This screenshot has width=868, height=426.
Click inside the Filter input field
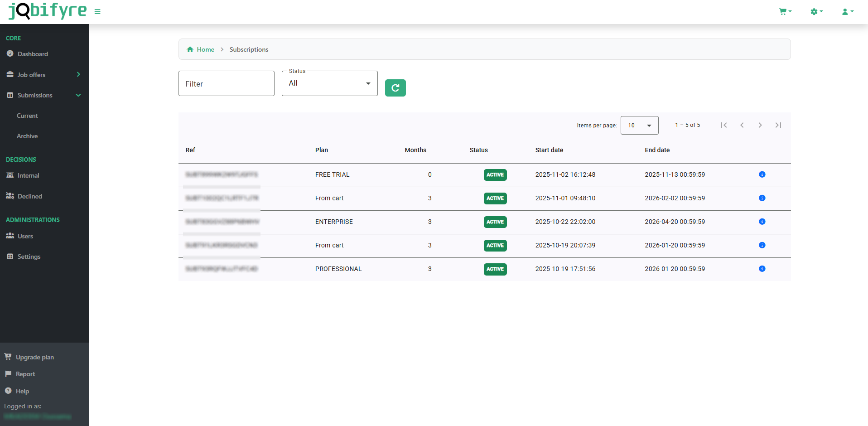226,83
